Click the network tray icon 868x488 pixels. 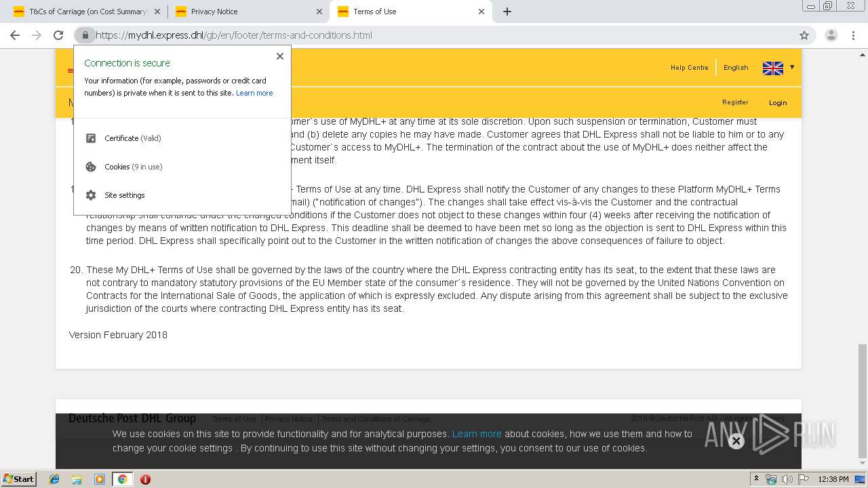coord(771,479)
